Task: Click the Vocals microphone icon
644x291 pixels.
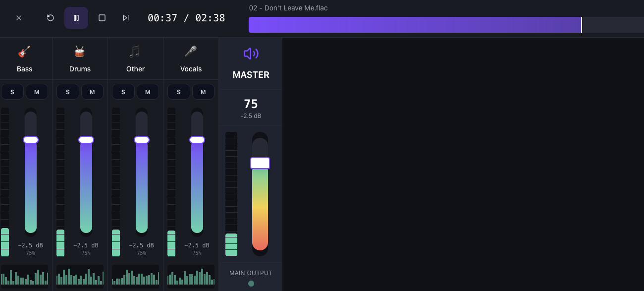Action: tap(191, 52)
